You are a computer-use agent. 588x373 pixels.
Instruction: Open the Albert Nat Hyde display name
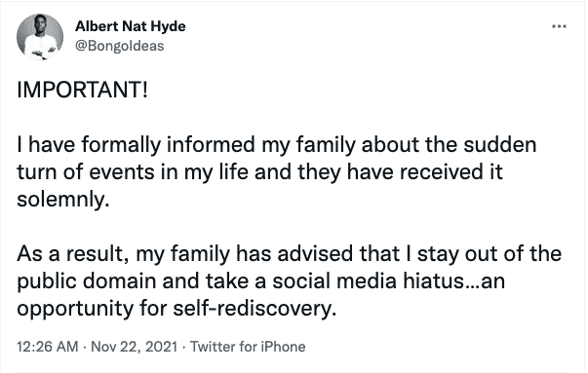point(130,26)
